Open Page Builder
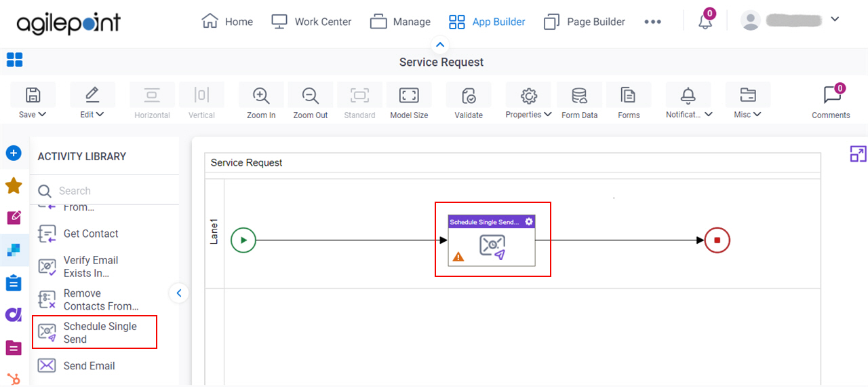This screenshot has height=387, width=868. coord(585,22)
